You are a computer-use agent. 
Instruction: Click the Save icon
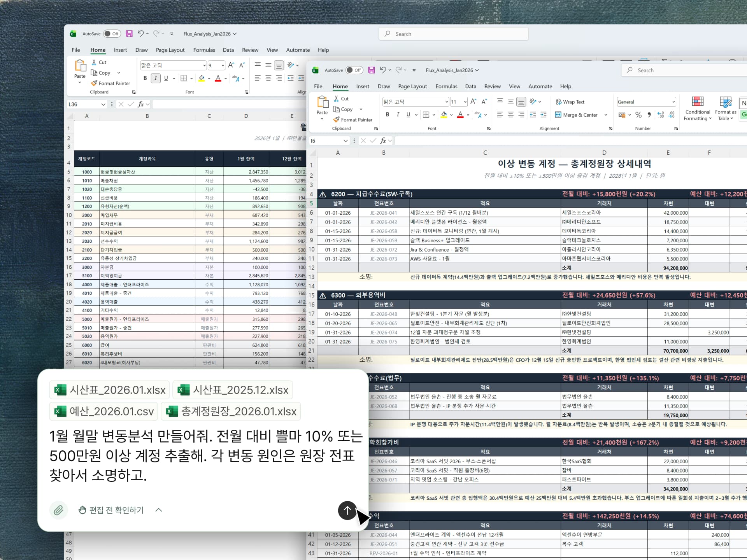point(372,70)
